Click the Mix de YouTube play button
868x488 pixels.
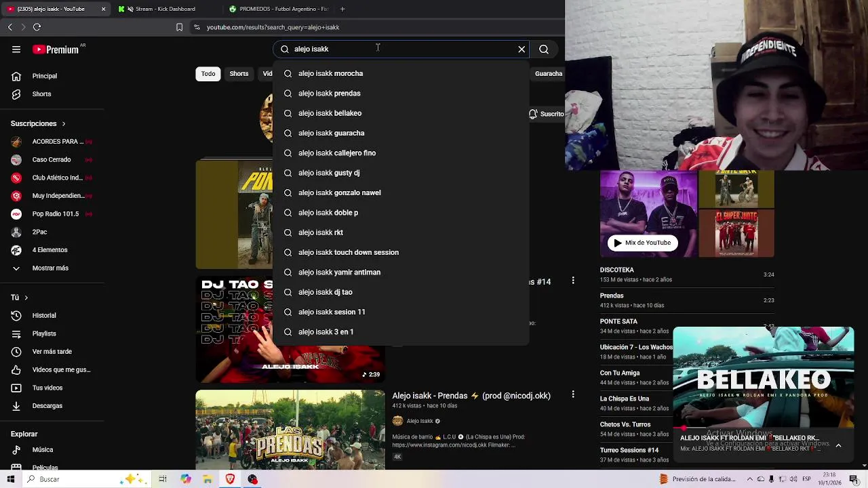pyautogui.click(x=642, y=243)
